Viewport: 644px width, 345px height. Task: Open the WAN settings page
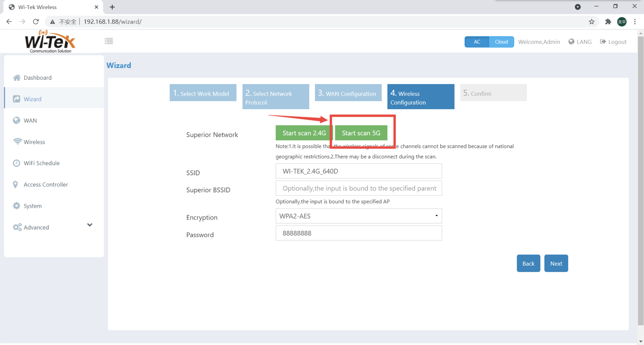[30, 121]
